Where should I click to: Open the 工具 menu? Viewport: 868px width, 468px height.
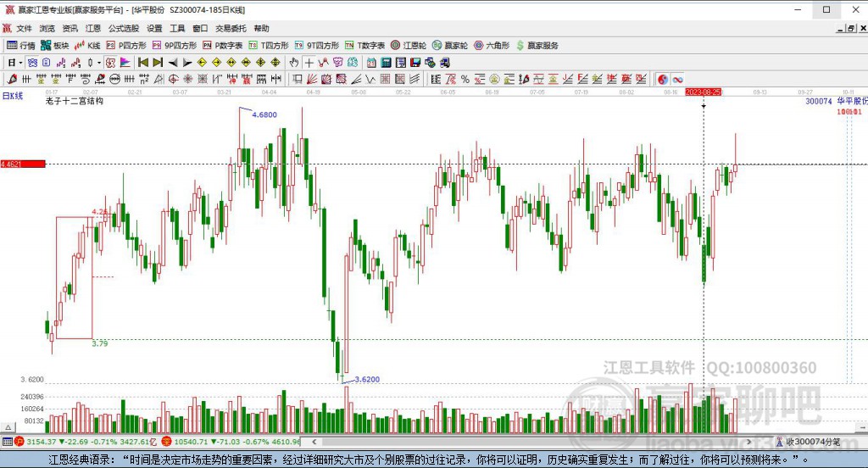[x=177, y=28]
